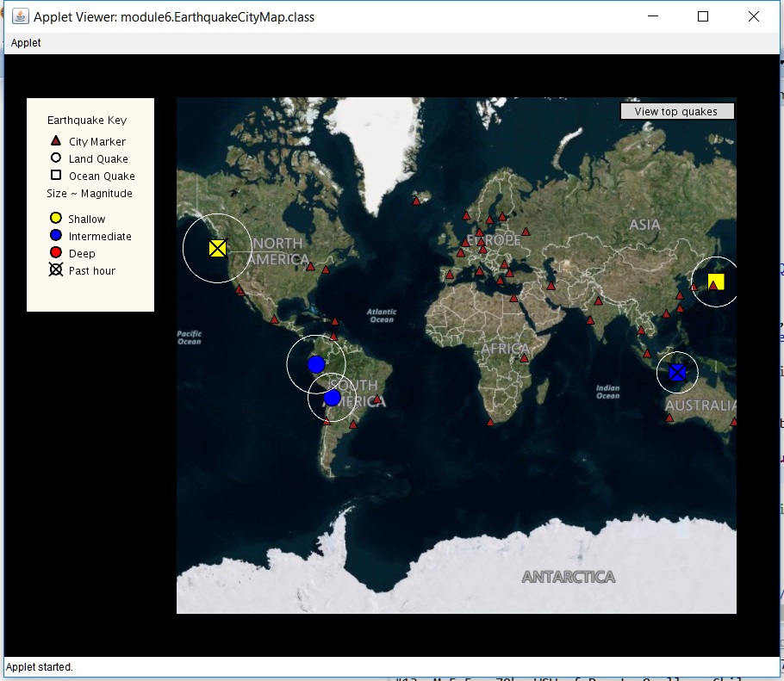This screenshot has height=681, width=784.
Task: Click the Land Quake circle in the key
Action: 56,158
